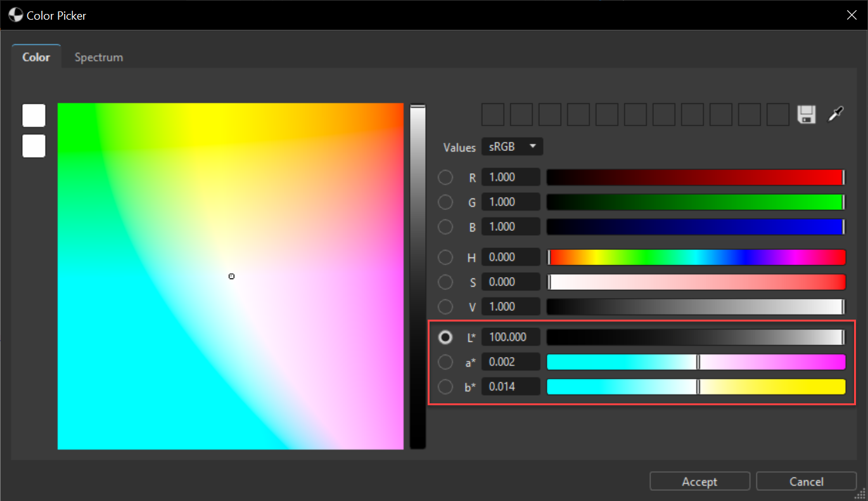Click the a* value field showing 0.002
868x501 pixels.
pyautogui.click(x=511, y=361)
